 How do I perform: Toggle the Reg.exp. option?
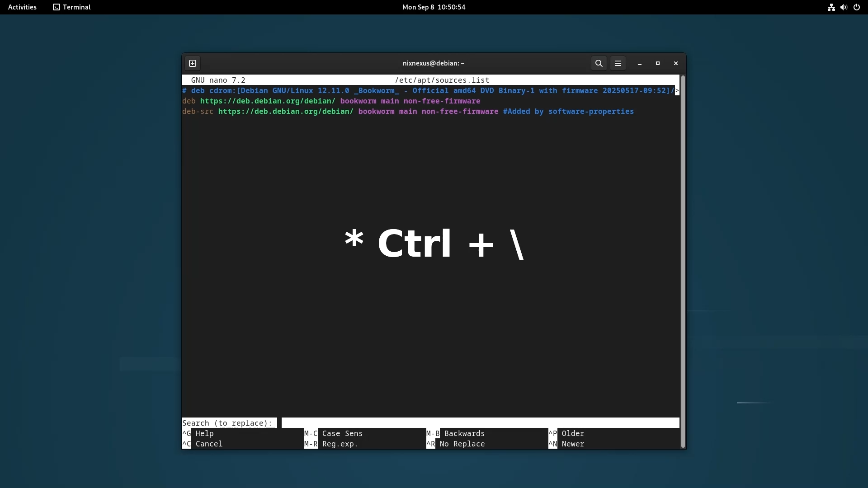(340, 444)
